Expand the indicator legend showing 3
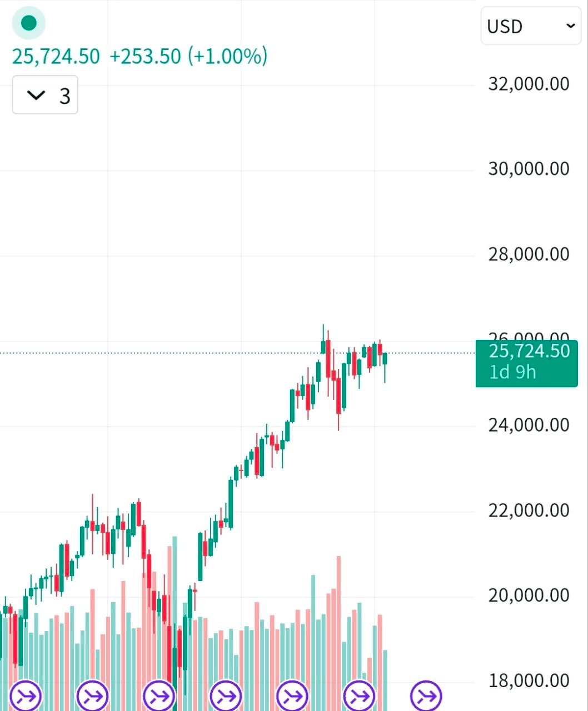588x711 pixels. (45, 95)
